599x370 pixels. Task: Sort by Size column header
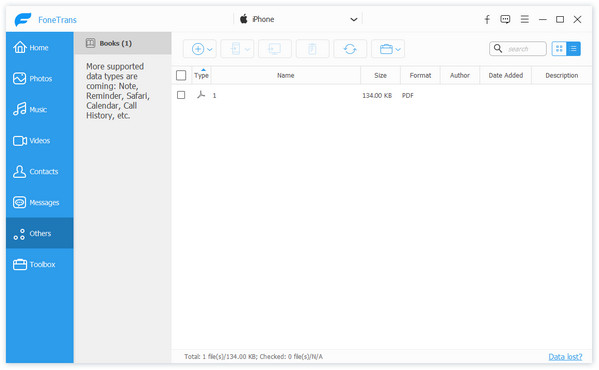[380, 75]
